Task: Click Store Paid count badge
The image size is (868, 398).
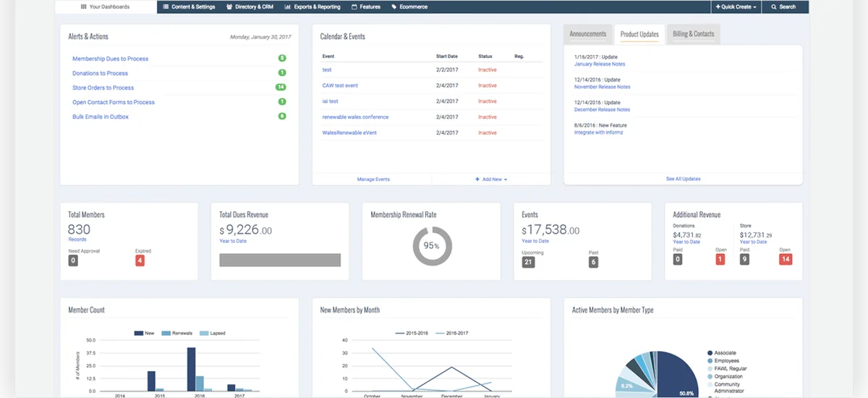Action: pos(745,259)
